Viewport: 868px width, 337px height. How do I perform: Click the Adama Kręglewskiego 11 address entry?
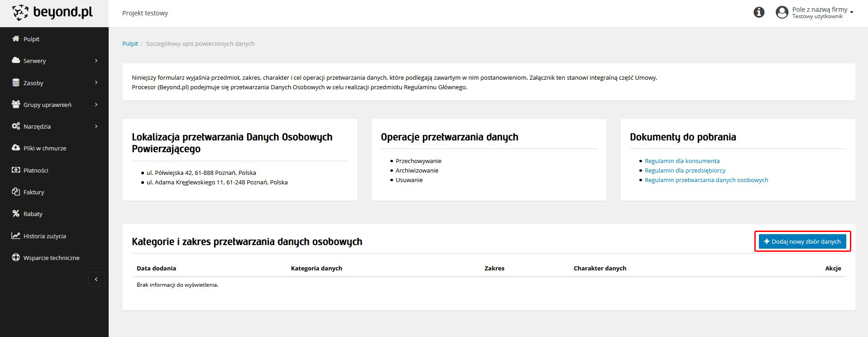point(217,182)
